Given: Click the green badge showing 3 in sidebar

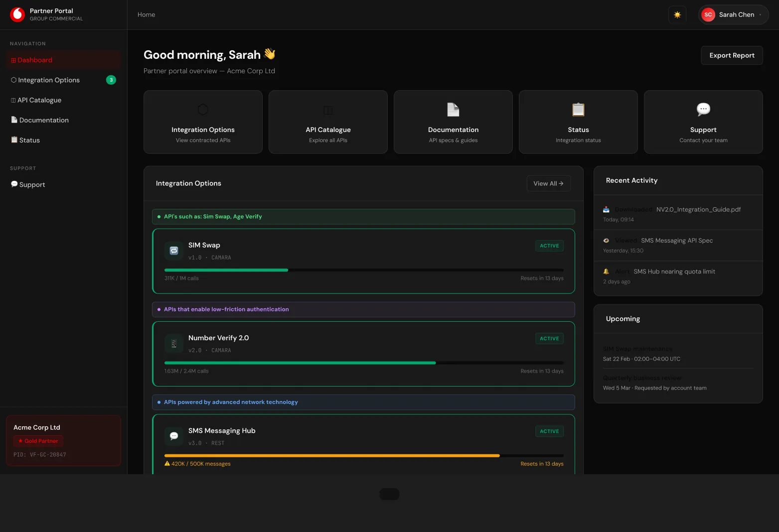Looking at the screenshot, I should click(111, 80).
